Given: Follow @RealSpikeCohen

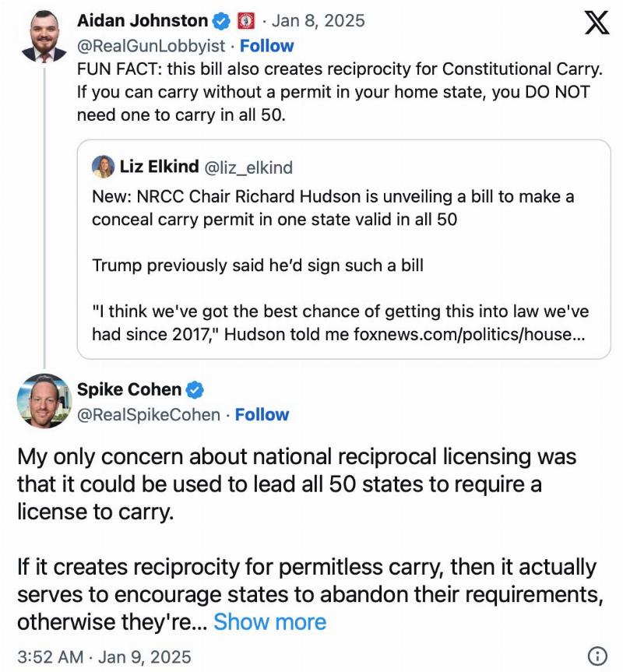Looking at the screenshot, I should point(262,414).
